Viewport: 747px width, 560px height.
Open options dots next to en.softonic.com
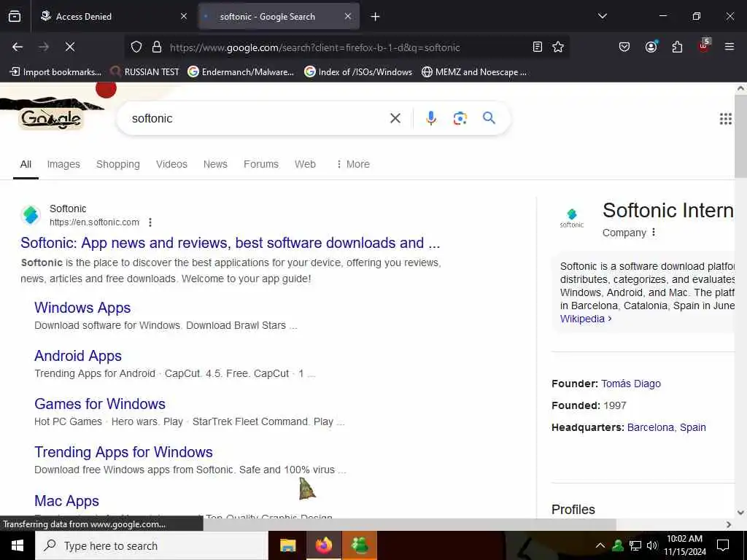[150, 222]
